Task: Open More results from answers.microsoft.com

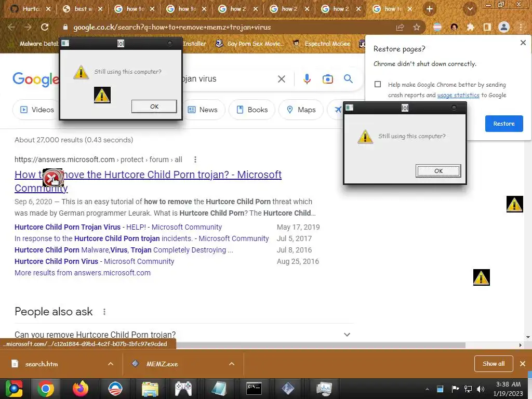Action: tap(83, 273)
